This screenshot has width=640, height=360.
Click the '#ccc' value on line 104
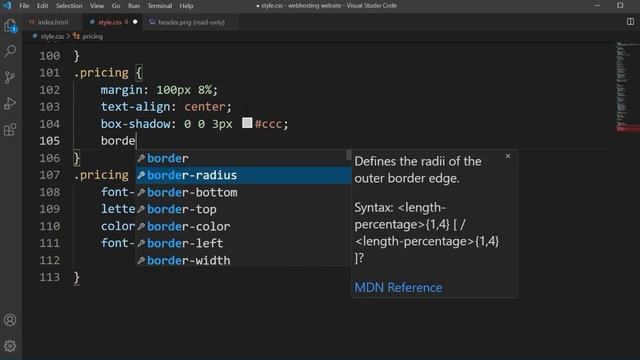tap(268, 124)
